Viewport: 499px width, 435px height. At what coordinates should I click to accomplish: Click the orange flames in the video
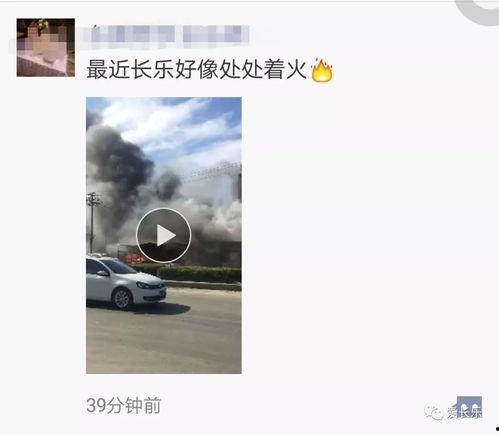133,257
